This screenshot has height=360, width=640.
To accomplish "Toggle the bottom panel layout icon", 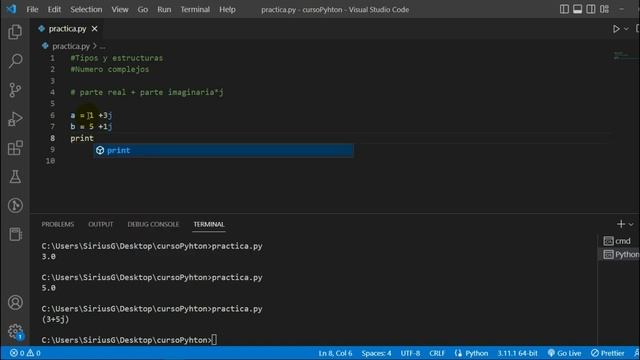I will [x=578, y=9].
